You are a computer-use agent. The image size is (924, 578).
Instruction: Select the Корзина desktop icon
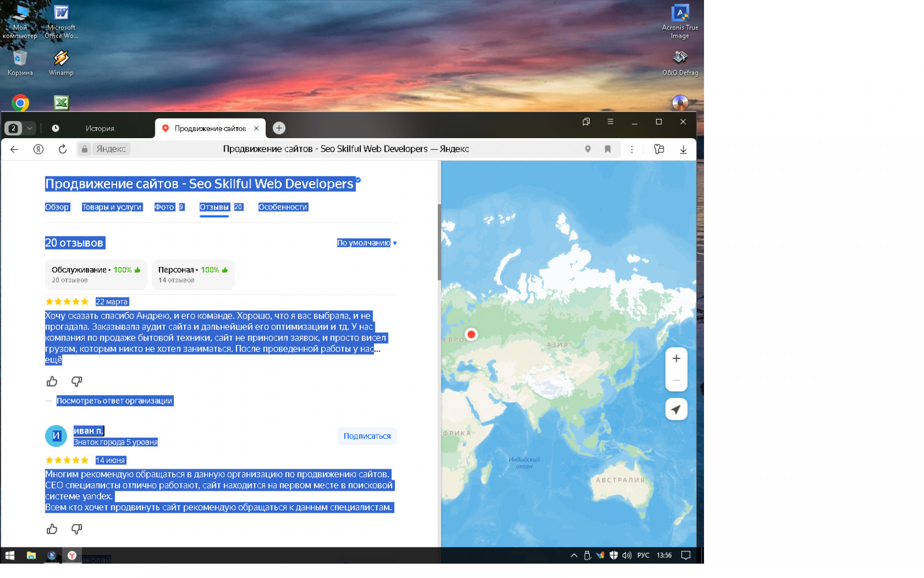[20, 63]
